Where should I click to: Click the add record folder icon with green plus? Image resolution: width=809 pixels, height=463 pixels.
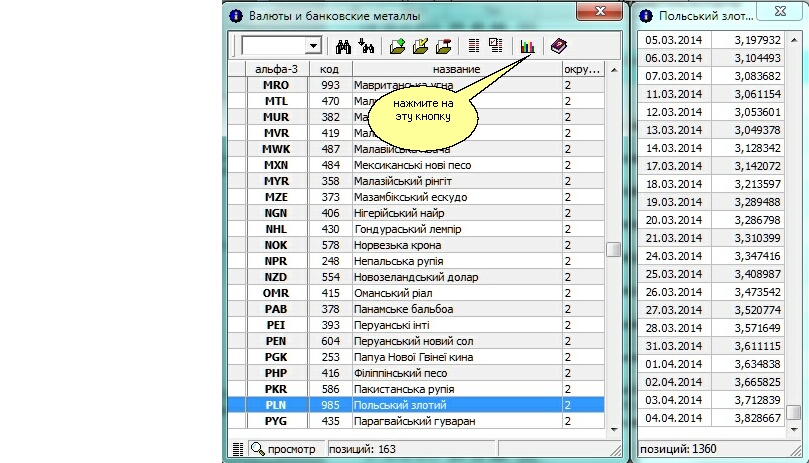(x=397, y=46)
